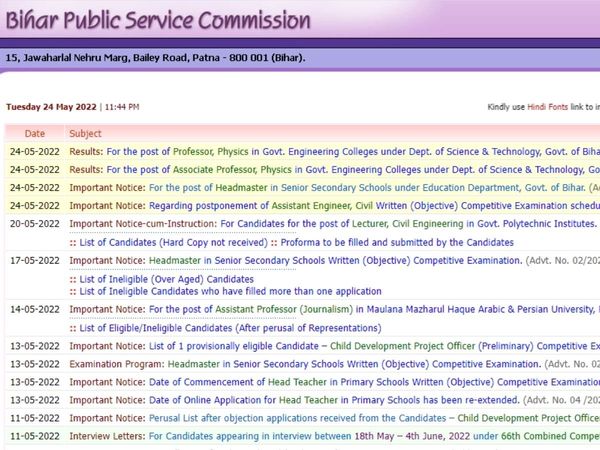Viewport: 600px width, 450px height.
Task: Open the Hindi Fonts link
Action: tap(547, 107)
